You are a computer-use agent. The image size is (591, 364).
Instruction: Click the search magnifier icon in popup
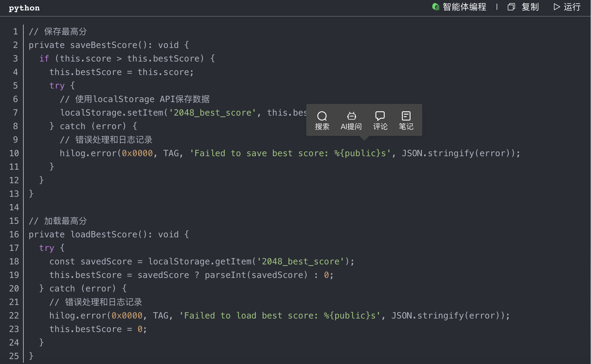tap(322, 116)
